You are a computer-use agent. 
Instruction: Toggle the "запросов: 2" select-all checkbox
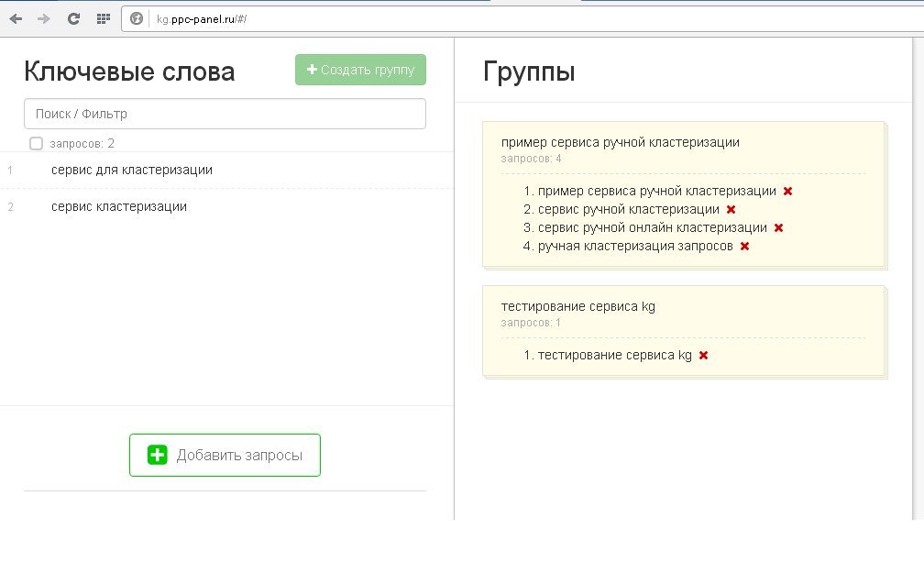point(36,143)
